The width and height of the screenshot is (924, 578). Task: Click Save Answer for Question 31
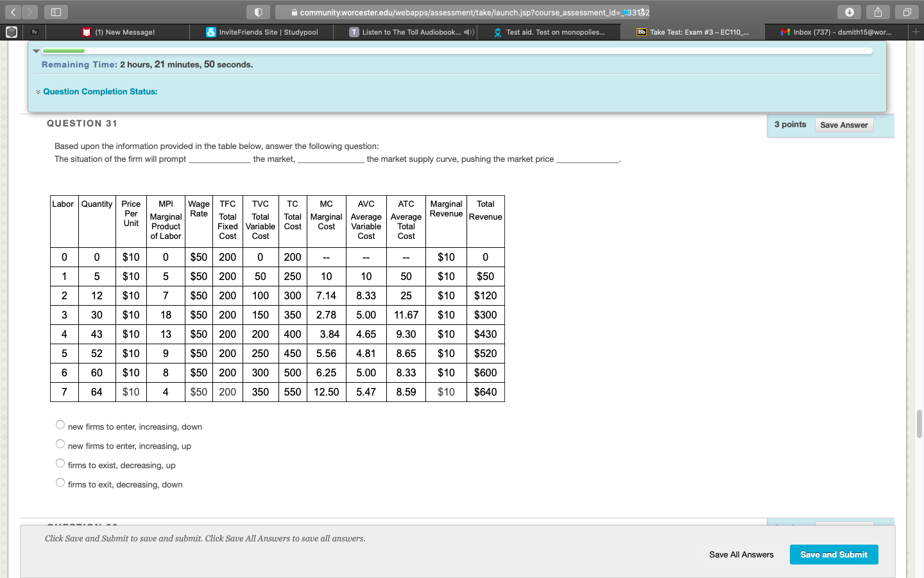(843, 125)
